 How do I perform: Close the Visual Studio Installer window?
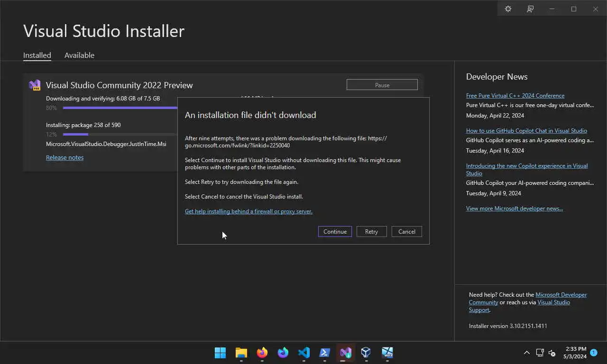click(x=596, y=9)
